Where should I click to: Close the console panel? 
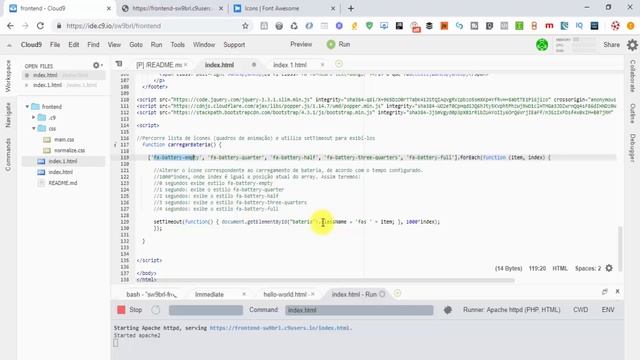tap(618, 291)
